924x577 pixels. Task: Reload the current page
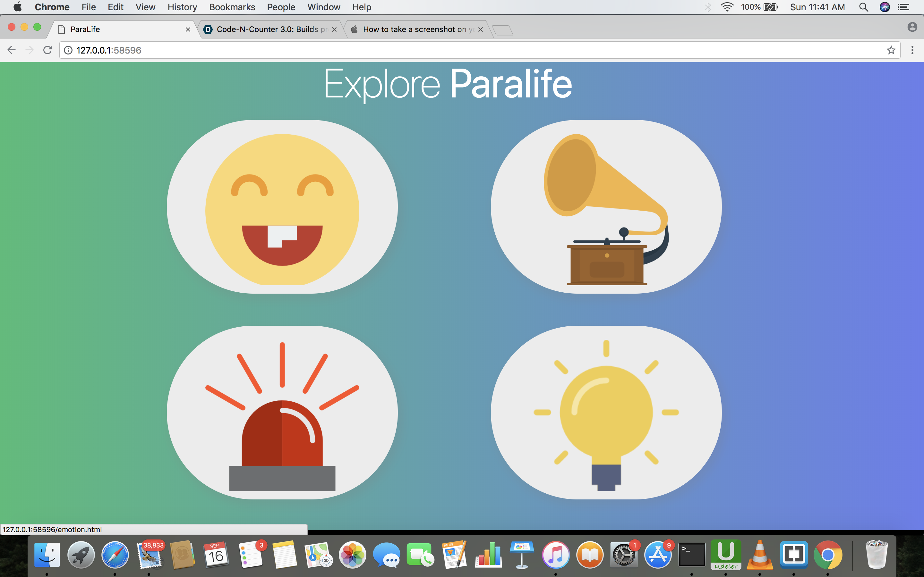pos(47,50)
